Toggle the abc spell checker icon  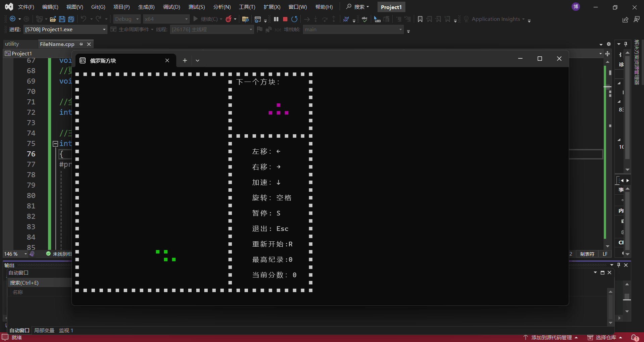pyautogui.click(x=364, y=19)
